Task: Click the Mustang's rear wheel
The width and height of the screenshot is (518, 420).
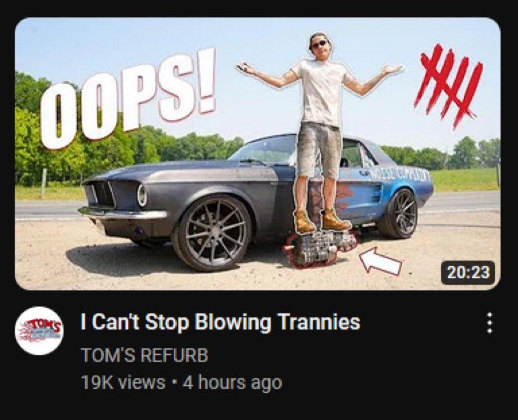Action: click(398, 213)
